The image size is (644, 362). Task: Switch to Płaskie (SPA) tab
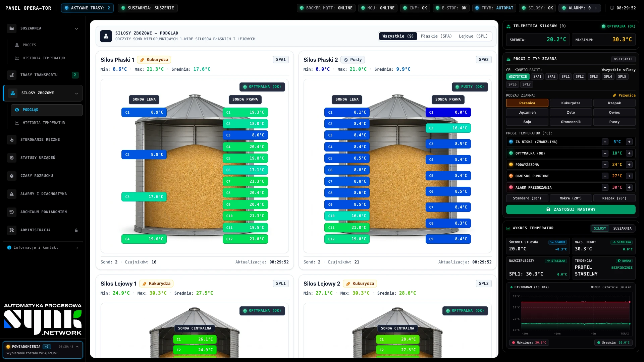tap(436, 36)
